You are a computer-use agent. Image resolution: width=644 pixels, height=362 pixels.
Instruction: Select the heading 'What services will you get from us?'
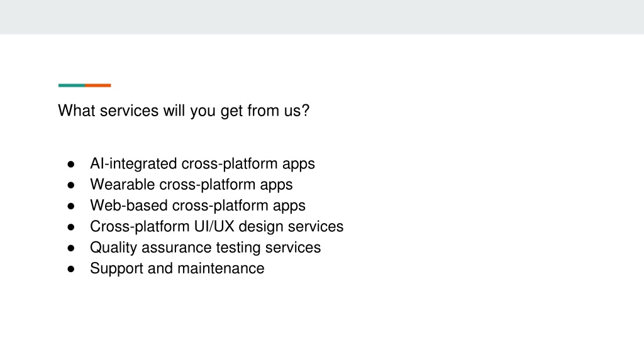coord(184,111)
